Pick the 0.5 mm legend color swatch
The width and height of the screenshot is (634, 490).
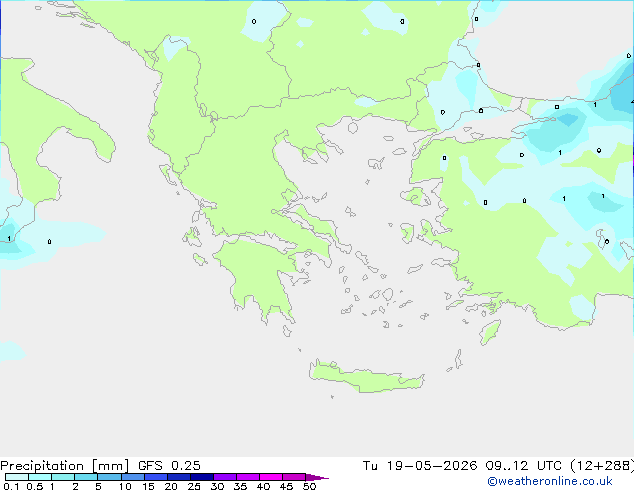pos(40,477)
